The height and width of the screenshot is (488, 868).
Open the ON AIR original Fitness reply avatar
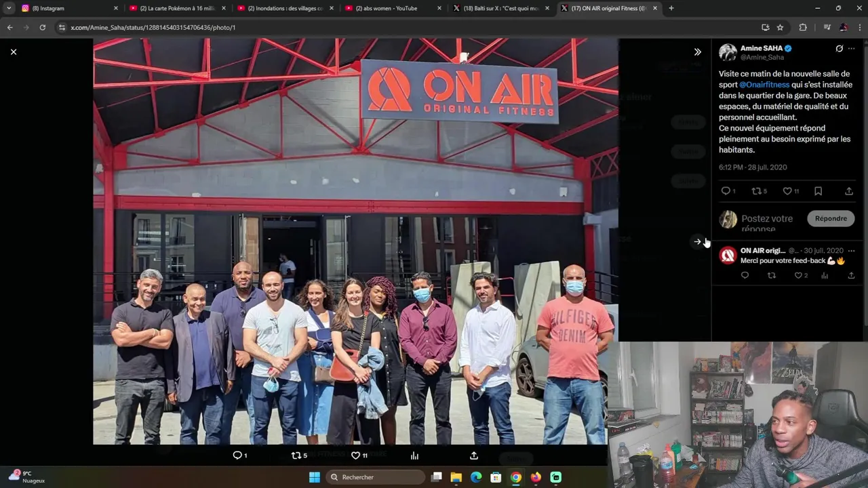728,255
